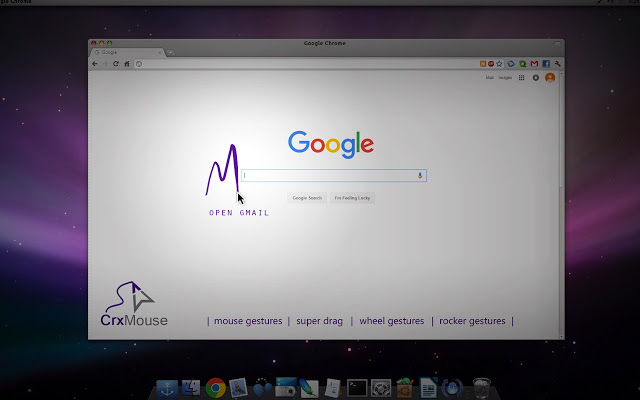
Task: Open the eagle stamp Mail app in dock
Action: 238,388
